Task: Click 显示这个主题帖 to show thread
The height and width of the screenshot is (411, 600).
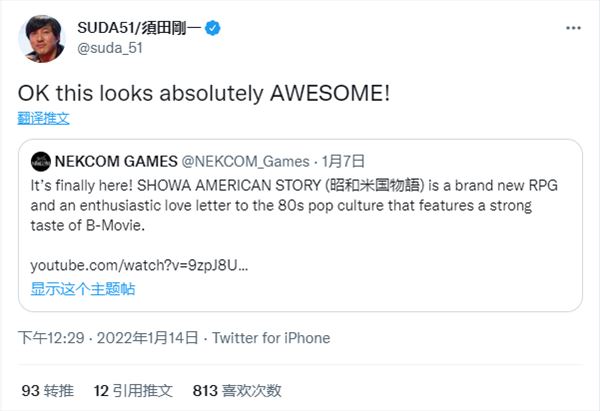Action: (x=83, y=289)
